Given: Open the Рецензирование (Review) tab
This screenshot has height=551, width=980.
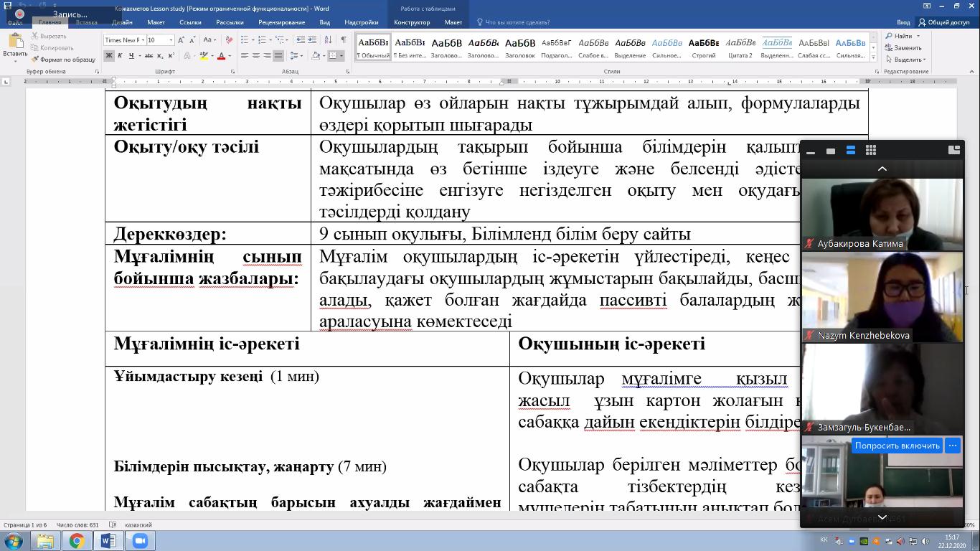Looking at the screenshot, I should click(282, 22).
